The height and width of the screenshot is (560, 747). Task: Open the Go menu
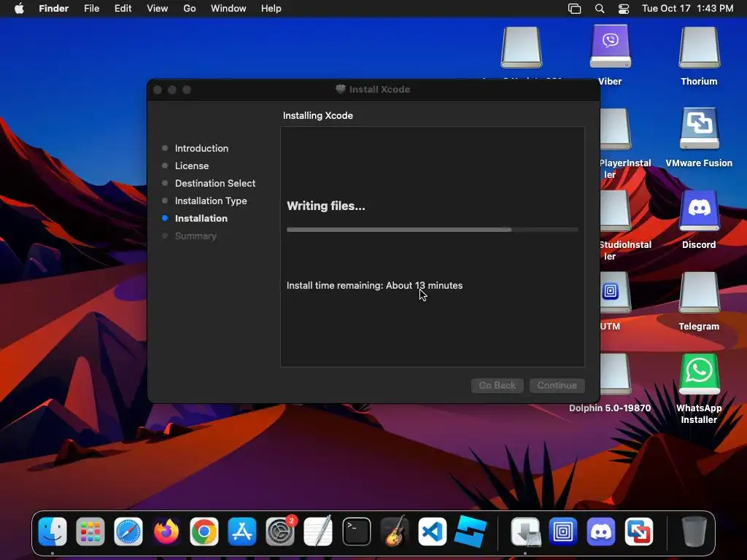[x=190, y=9]
